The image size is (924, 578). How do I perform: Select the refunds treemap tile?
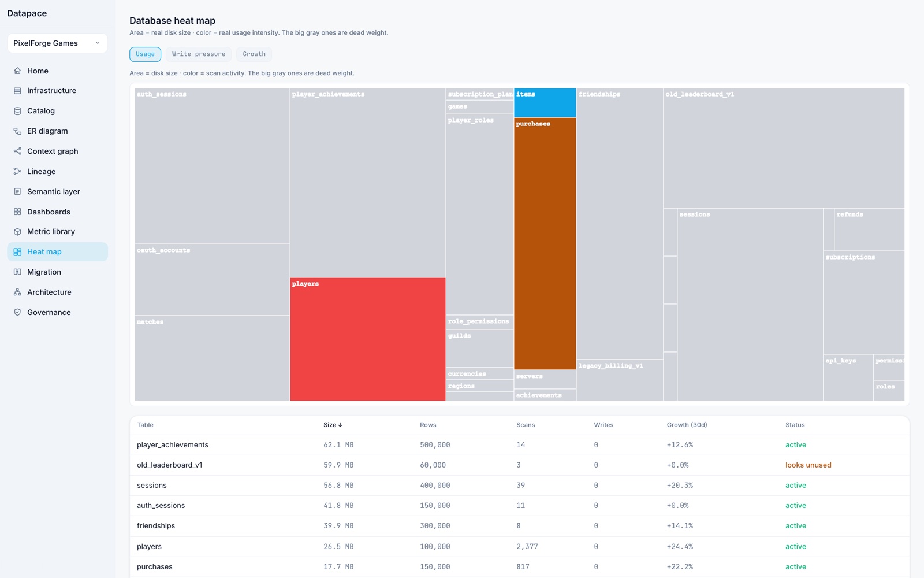pyautogui.click(x=869, y=229)
